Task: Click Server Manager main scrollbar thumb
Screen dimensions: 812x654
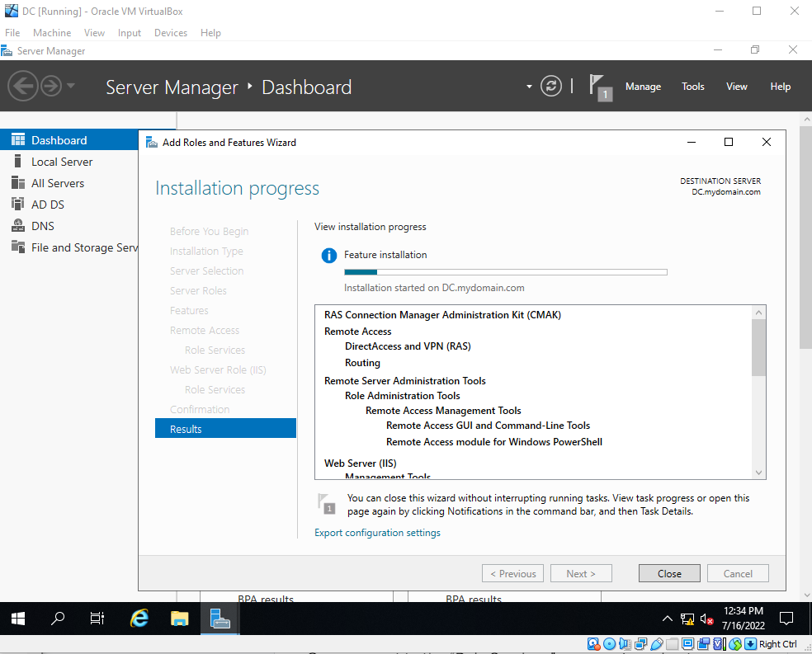Action: pos(805,237)
